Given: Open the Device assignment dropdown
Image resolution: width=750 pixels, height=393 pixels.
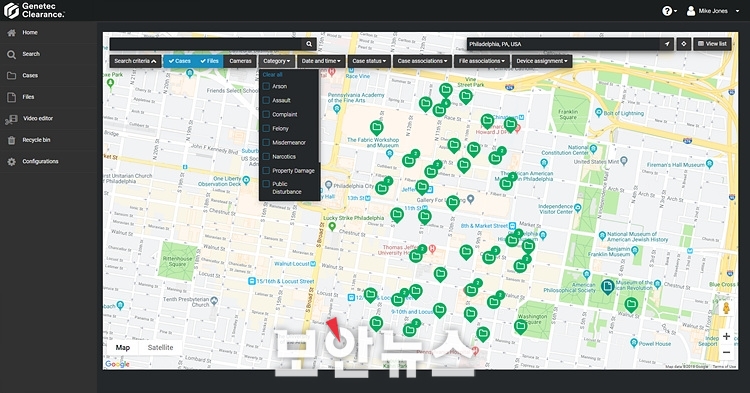Looking at the screenshot, I should (x=542, y=61).
